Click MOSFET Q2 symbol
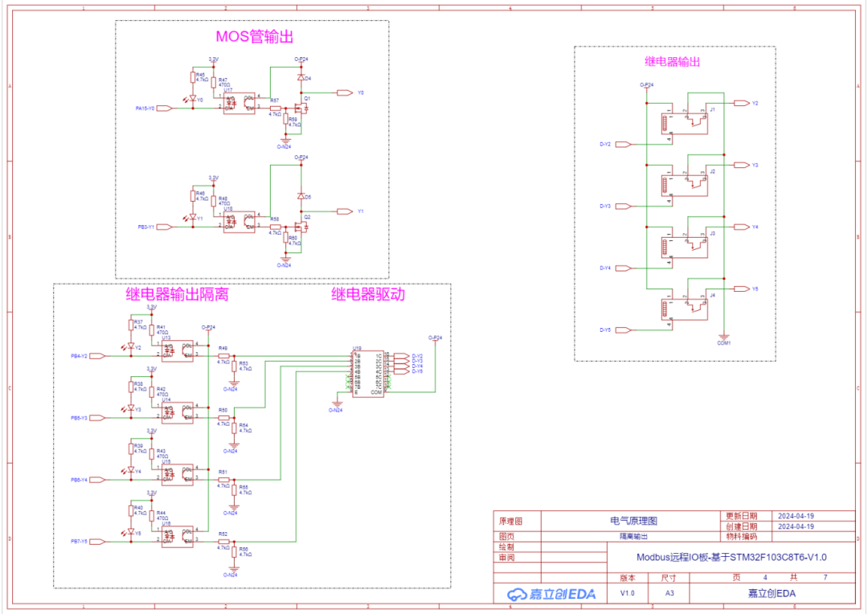Screen dimensions: 868x614 click(302, 227)
